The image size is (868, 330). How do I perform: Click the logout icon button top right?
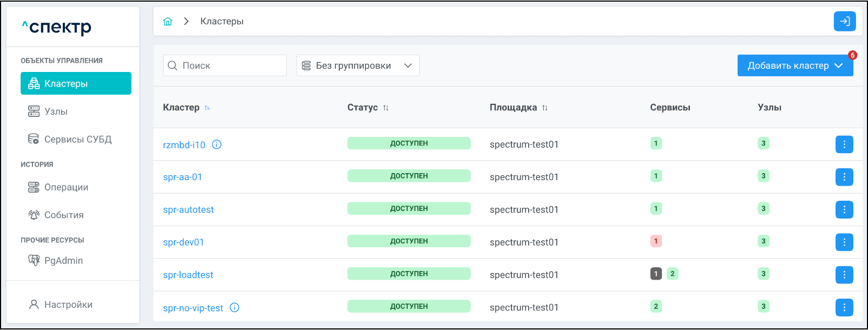(844, 22)
